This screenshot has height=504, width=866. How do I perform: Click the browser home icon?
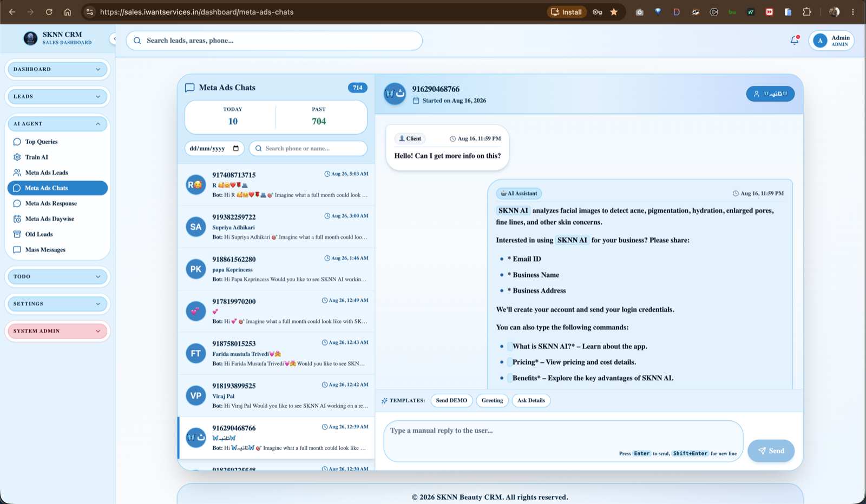[x=68, y=12]
